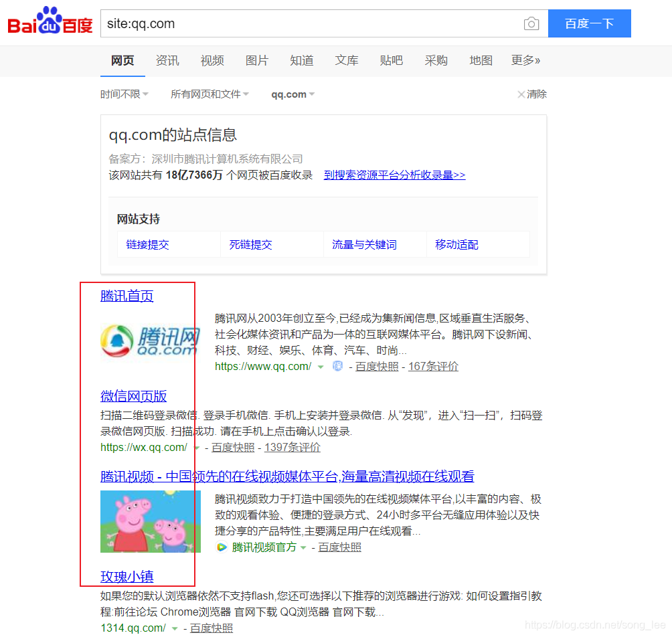Open the 更多» menu
The height and width of the screenshot is (637, 672).
[x=525, y=60]
